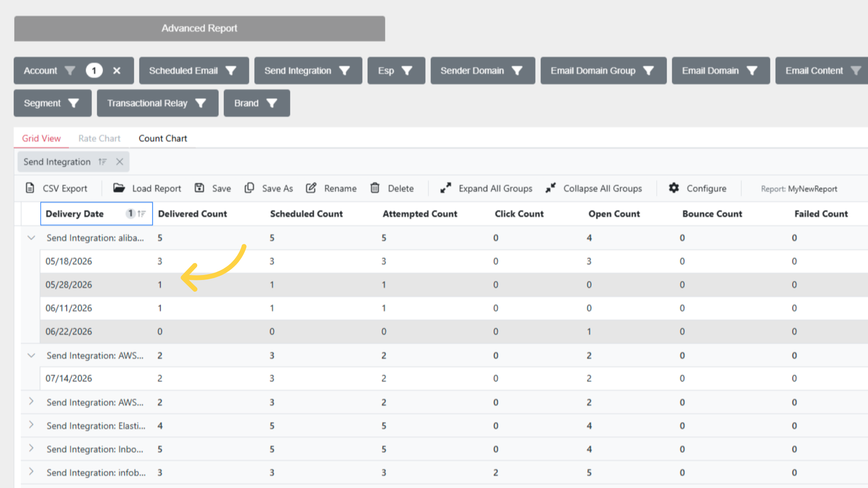Clear the Account filter with X

coord(117,71)
